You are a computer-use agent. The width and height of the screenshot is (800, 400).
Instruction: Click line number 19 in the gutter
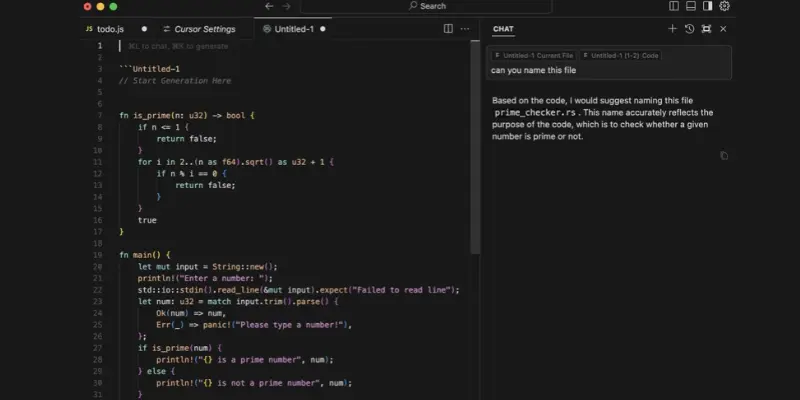pyautogui.click(x=98, y=255)
